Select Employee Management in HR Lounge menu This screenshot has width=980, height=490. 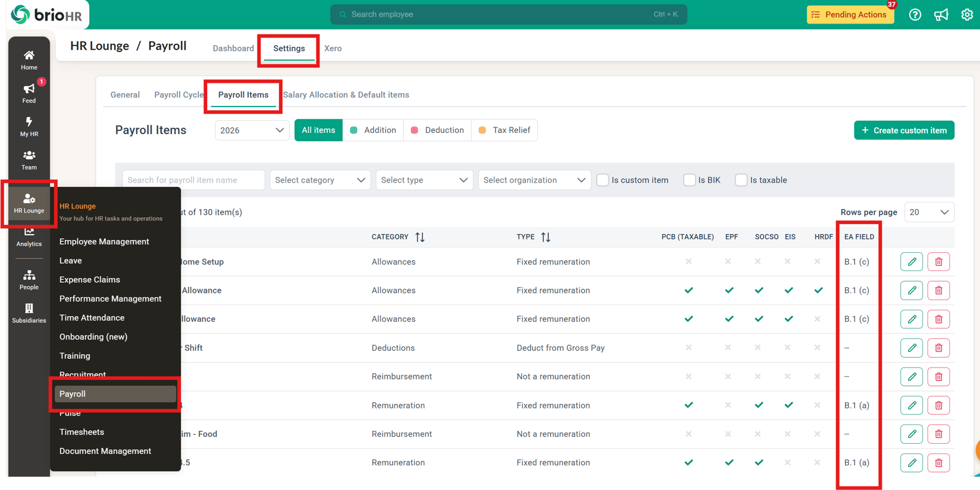click(x=104, y=242)
